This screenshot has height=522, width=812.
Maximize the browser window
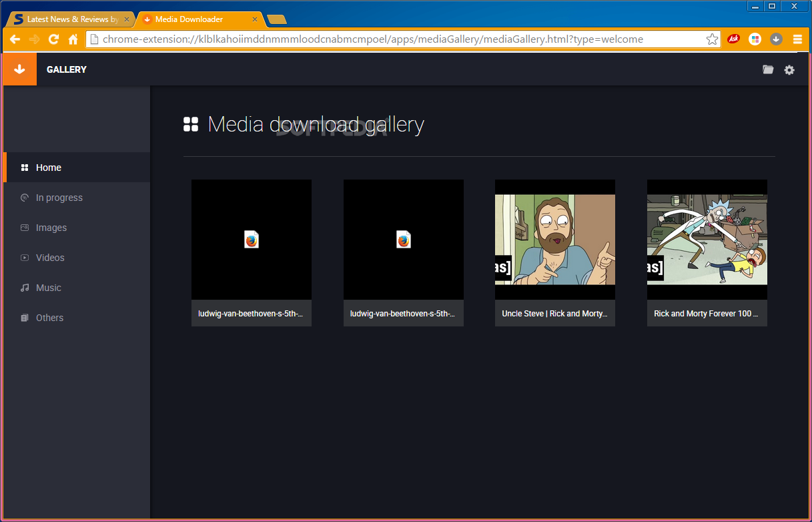point(772,6)
